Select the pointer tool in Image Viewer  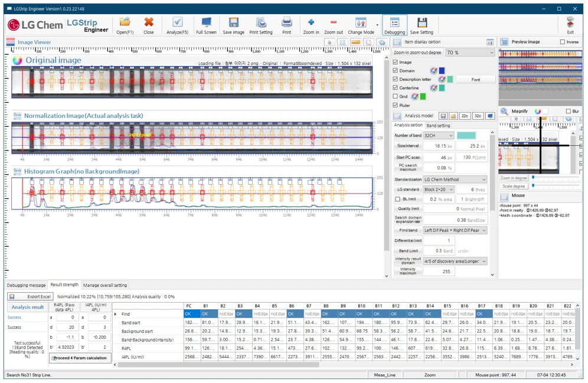(329, 42)
